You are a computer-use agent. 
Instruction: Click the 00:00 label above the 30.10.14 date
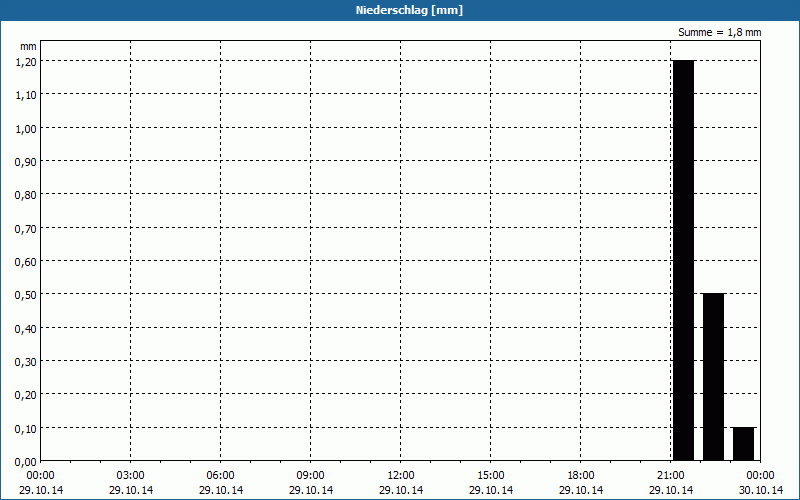point(761,476)
